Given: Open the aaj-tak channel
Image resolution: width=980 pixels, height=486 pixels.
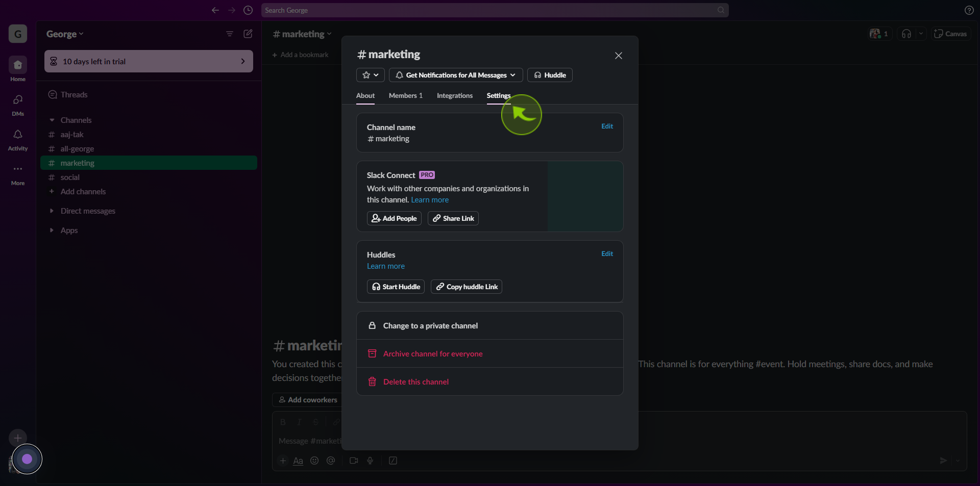Looking at the screenshot, I should 149,135.
